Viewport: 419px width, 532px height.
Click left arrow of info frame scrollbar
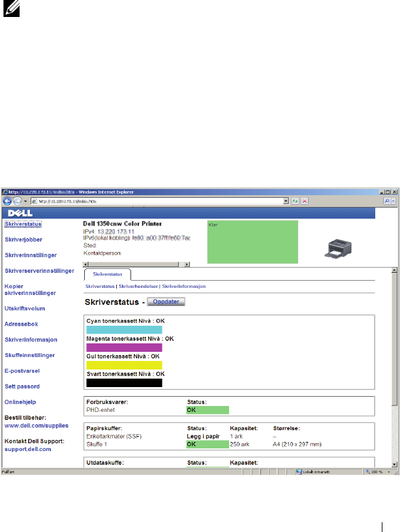click(86, 264)
